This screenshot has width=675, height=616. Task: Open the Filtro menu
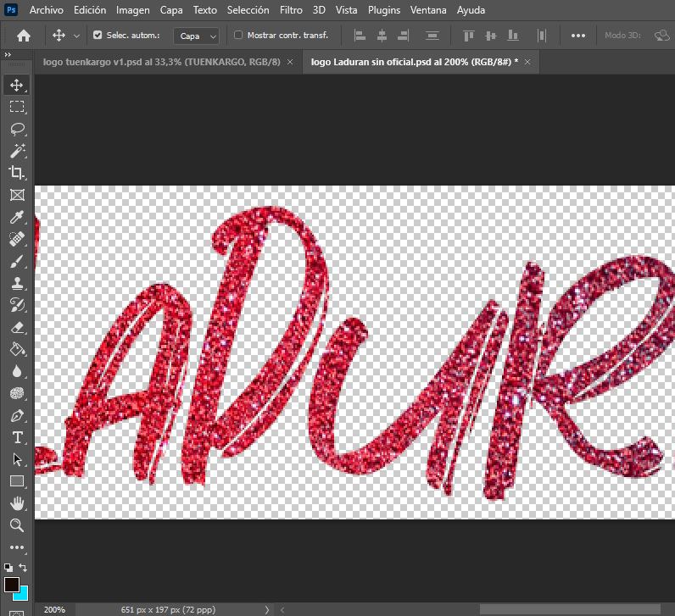tap(291, 10)
